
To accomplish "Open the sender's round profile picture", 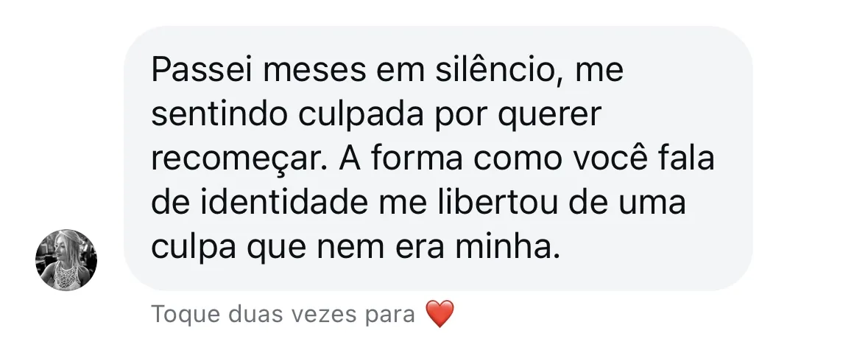I will (66, 260).
